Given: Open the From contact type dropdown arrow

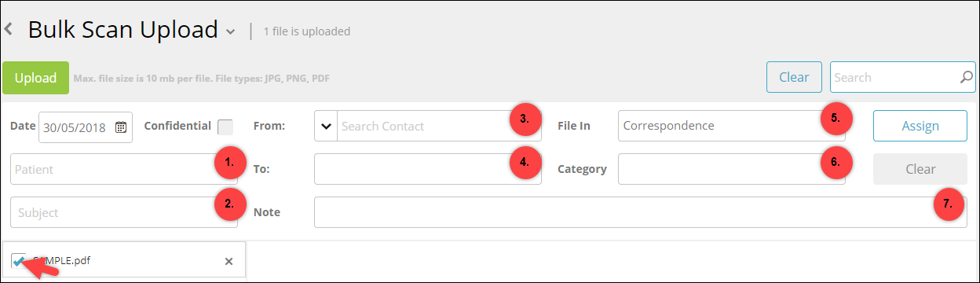Looking at the screenshot, I should tap(326, 126).
